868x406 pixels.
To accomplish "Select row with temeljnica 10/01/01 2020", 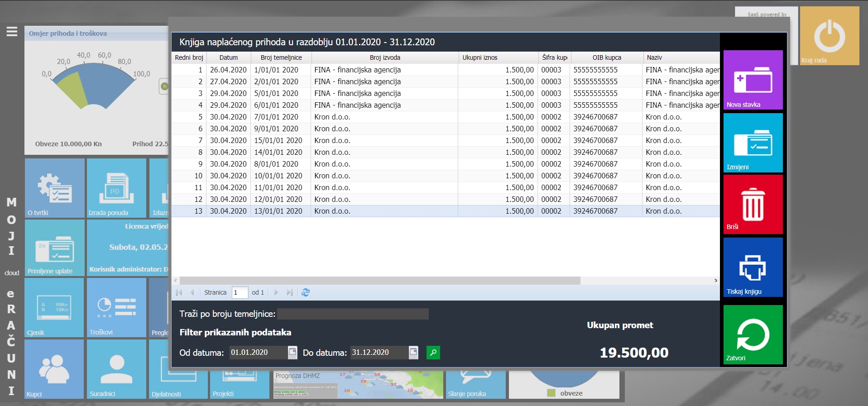I will 446,176.
